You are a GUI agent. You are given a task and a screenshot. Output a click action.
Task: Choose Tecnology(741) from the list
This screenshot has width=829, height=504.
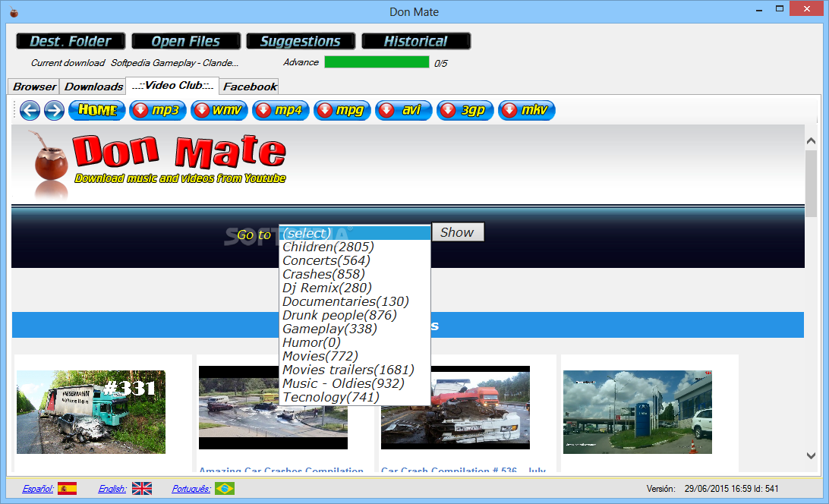pos(355,397)
